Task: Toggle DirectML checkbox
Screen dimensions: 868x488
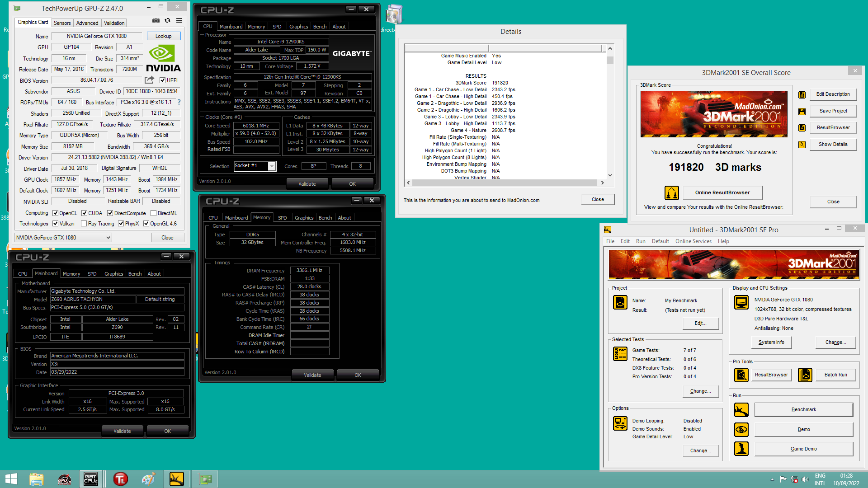Action: 153,213
